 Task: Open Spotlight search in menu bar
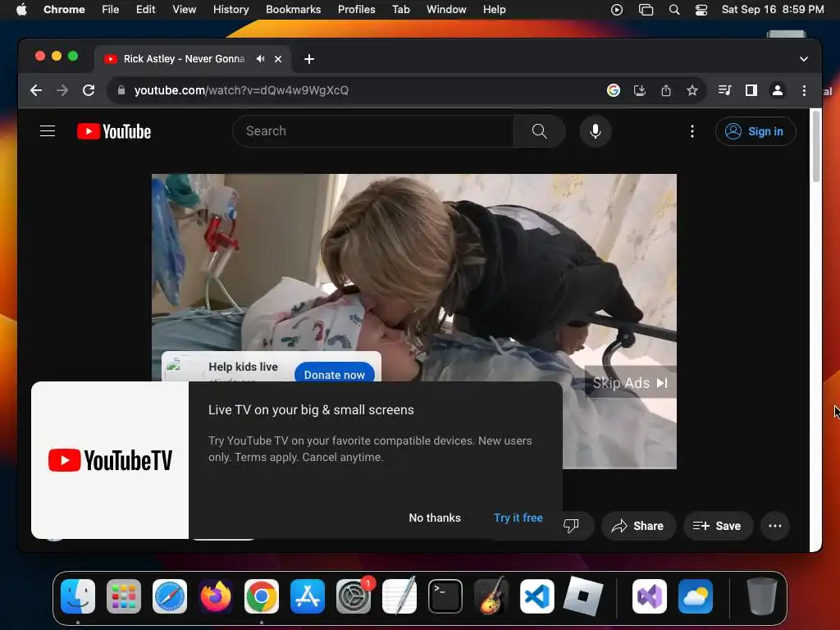pyautogui.click(x=674, y=10)
